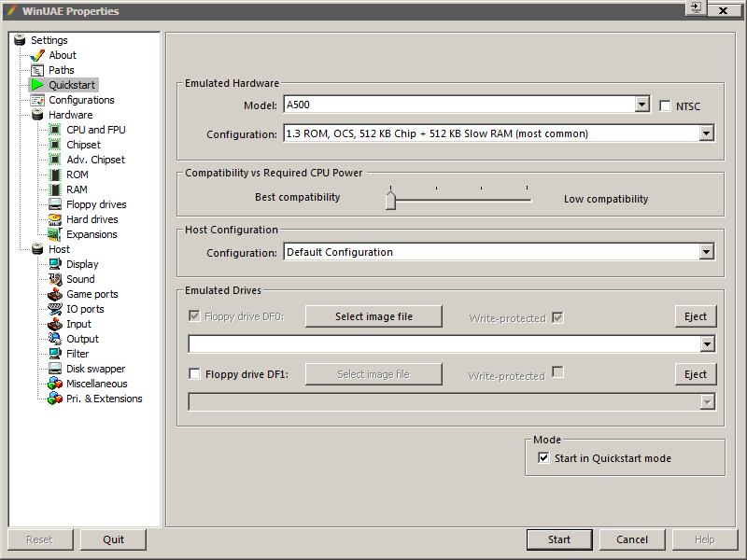Open the Paths page label
The width and height of the screenshot is (747, 560).
click(x=62, y=70)
